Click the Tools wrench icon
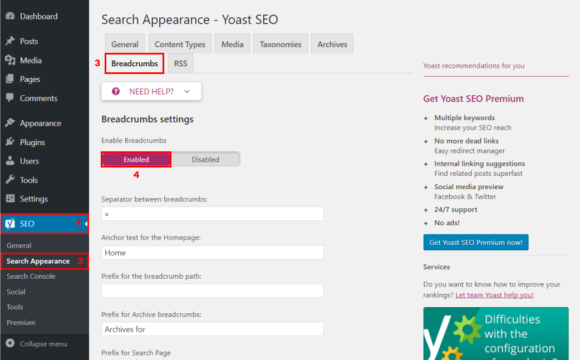The height and width of the screenshot is (360, 580). point(10,179)
